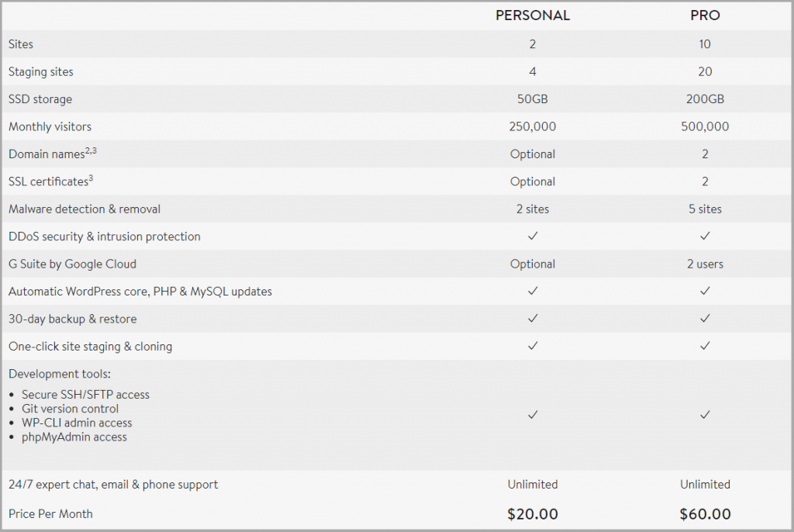The height and width of the screenshot is (532, 794).
Task: Click Personal checkmark for automatic WordPress updates
Action: (533, 291)
